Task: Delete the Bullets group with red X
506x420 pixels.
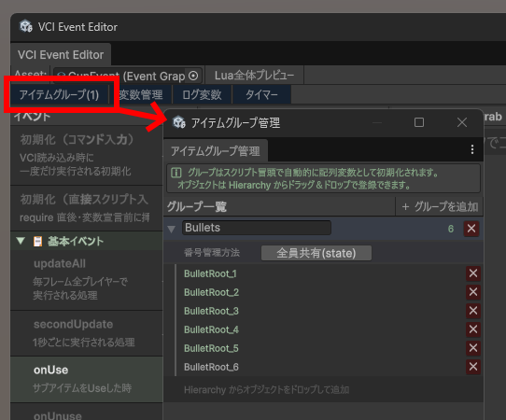Action: click(471, 229)
